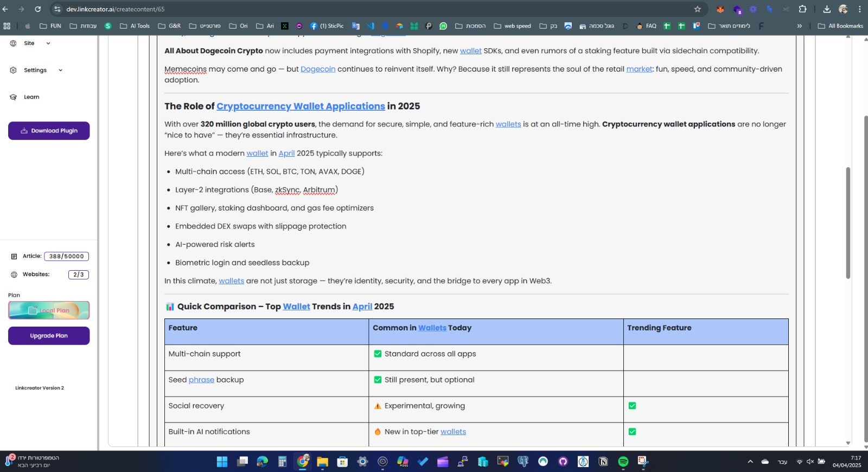Viewport: 868px width, 472px height.
Task: Expand the Settings dropdown in sidebar
Action: click(x=60, y=70)
